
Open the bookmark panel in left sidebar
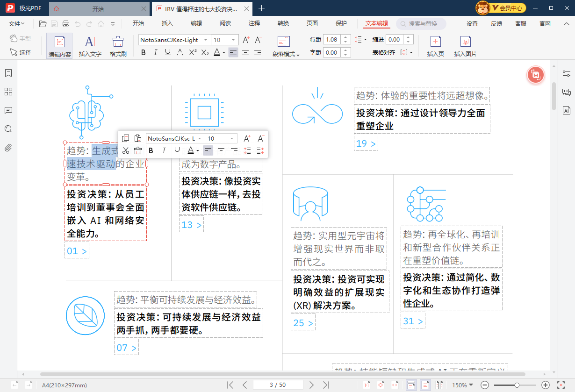(x=8, y=73)
